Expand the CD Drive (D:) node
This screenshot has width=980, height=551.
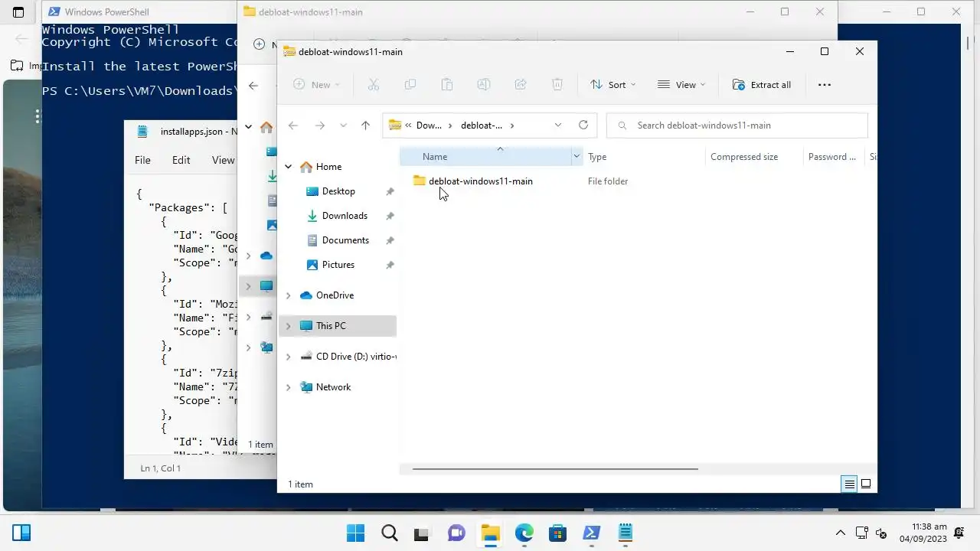(x=289, y=357)
